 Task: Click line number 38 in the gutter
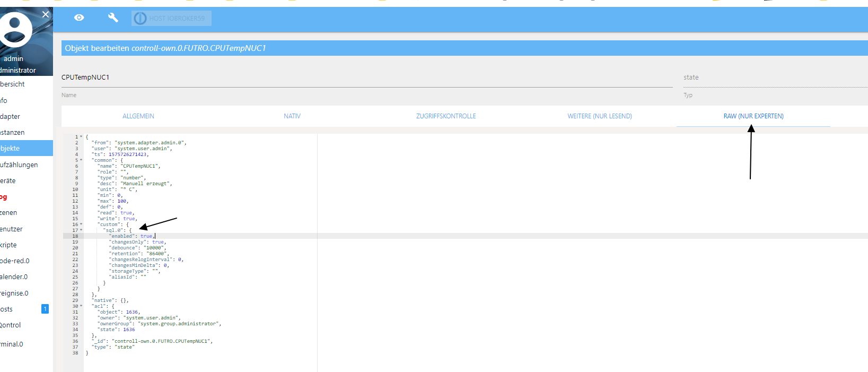75,353
